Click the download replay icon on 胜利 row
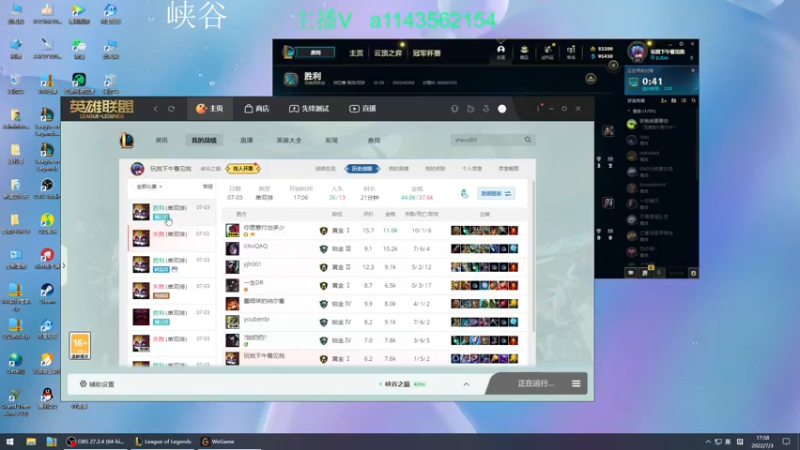 [x=591, y=79]
